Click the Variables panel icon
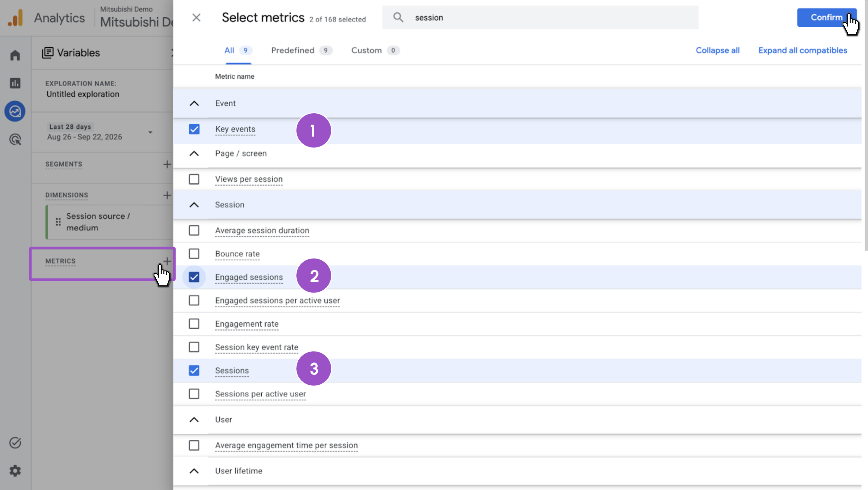 pyautogui.click(x=47, y=53)
